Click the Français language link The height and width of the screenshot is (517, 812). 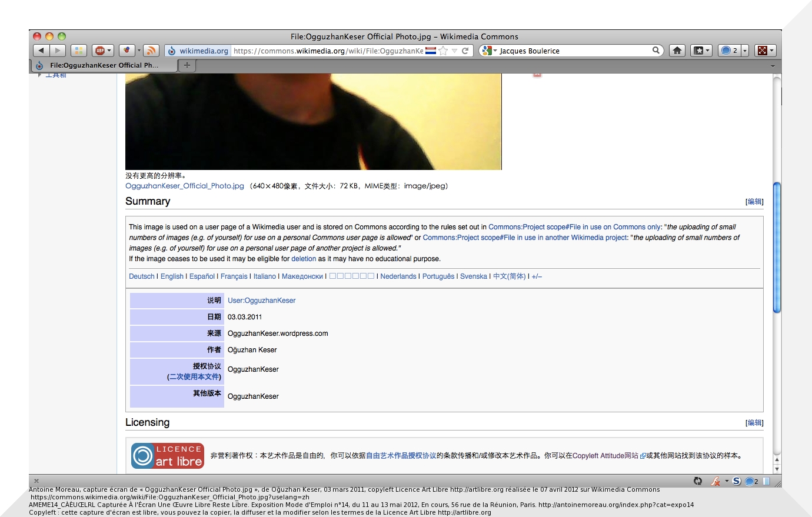click(x=234, y=276)
